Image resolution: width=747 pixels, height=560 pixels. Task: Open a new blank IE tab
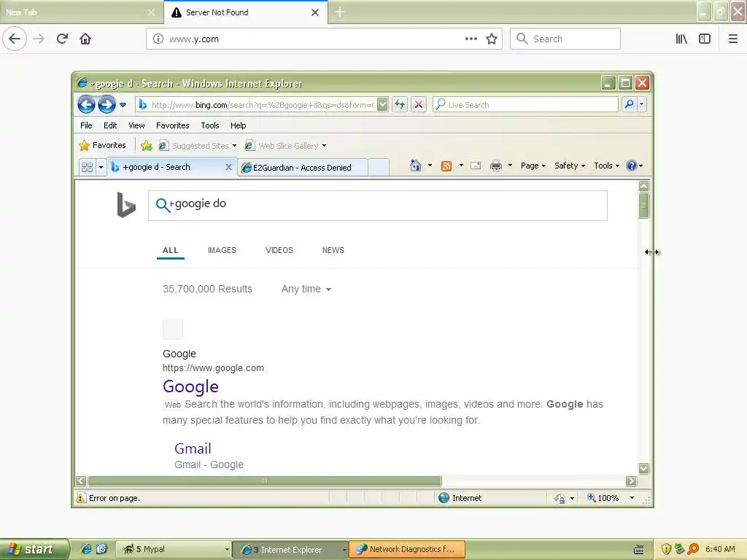(x=379, y=168)
